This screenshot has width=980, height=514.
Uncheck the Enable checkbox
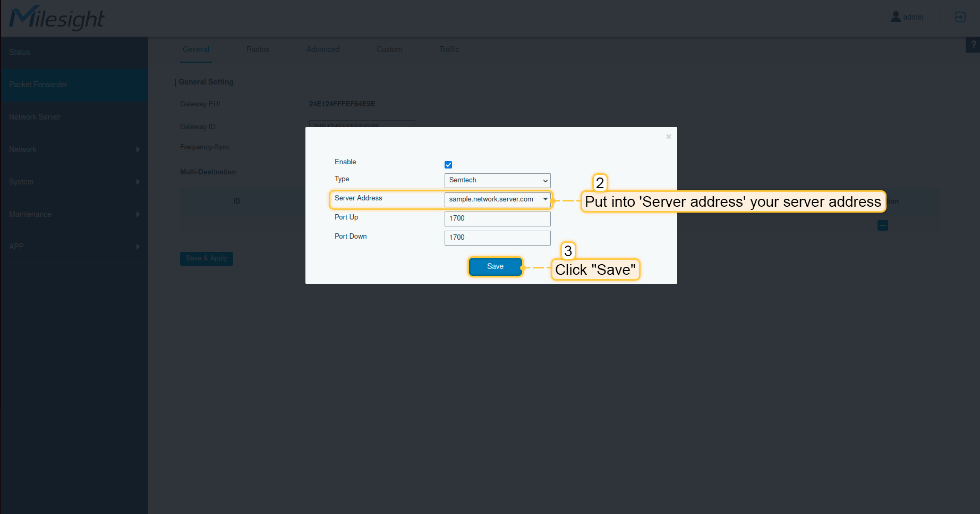point(448,165)
